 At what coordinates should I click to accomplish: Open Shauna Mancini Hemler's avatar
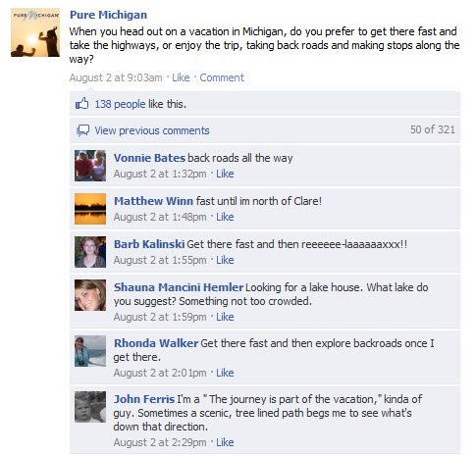coord(90,295)
